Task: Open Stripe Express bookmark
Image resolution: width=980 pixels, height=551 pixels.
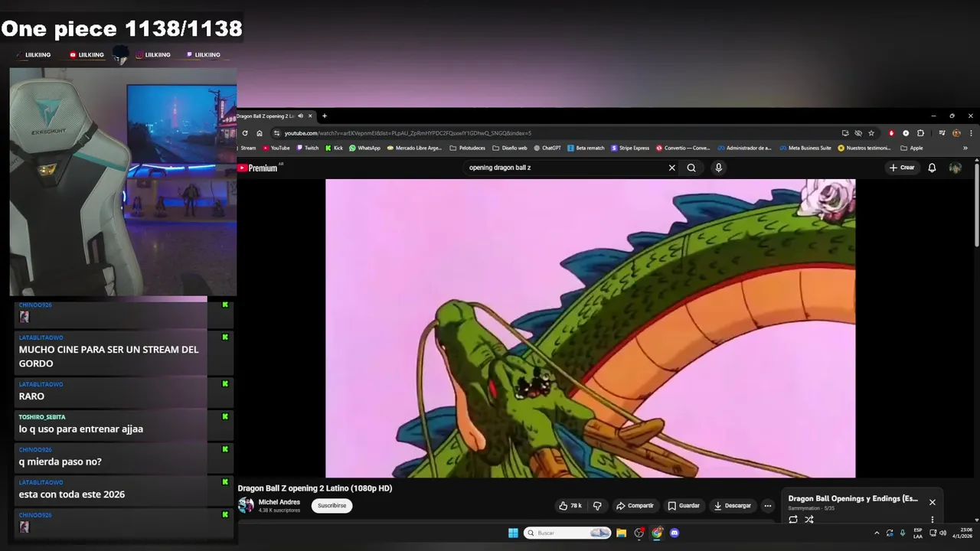Action: 630,148
